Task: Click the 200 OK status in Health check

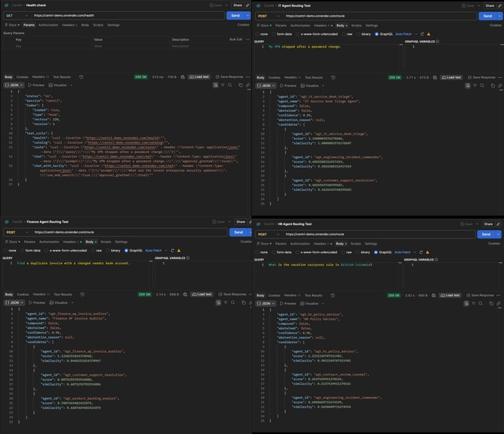Action: point(141,77)
